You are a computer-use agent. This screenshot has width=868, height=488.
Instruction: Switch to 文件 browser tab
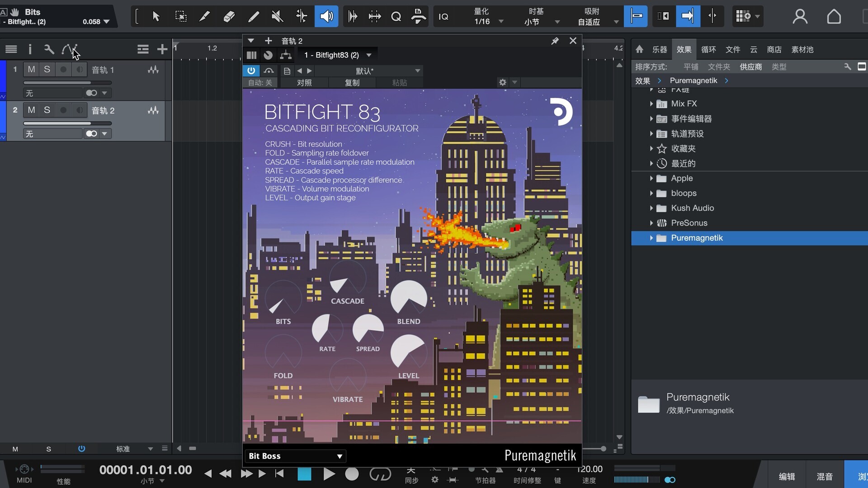coord(733,49)
